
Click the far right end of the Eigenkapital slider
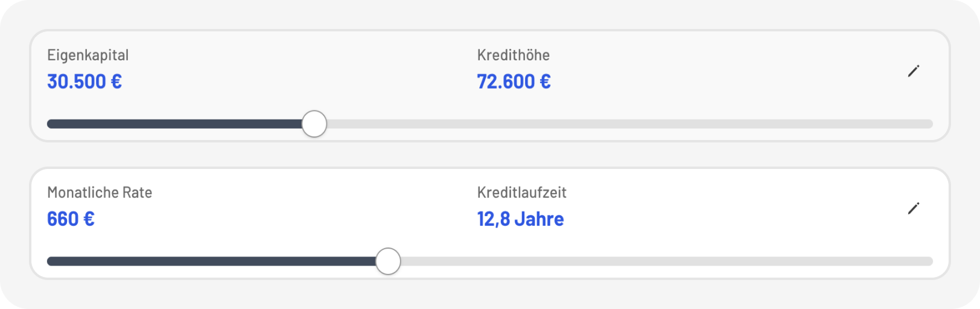click(928, 124)
